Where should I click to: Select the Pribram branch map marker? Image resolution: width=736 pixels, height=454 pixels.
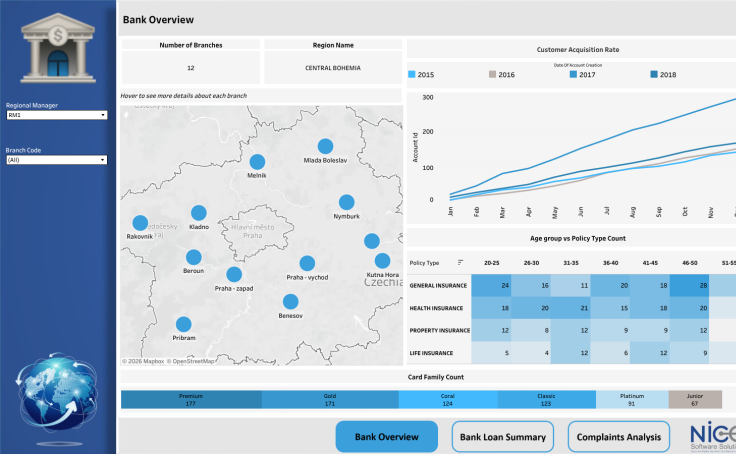183,324
